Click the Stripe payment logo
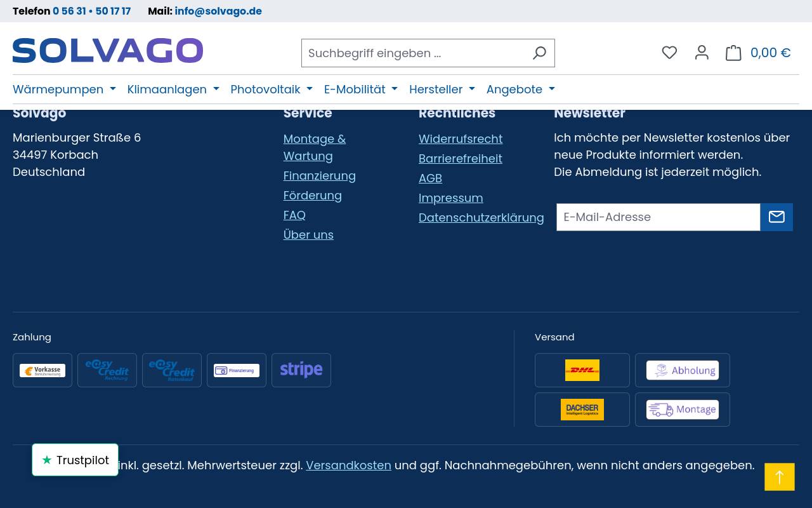 pyautogui.click(x=301, y=370)
